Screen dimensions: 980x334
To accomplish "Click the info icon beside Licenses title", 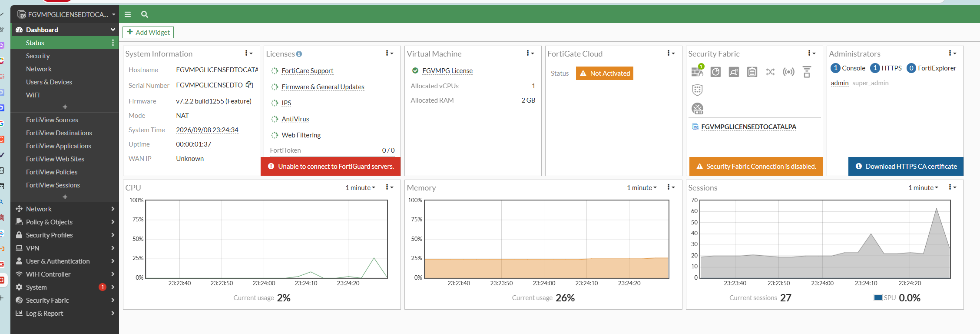I will tap(299, 54).
